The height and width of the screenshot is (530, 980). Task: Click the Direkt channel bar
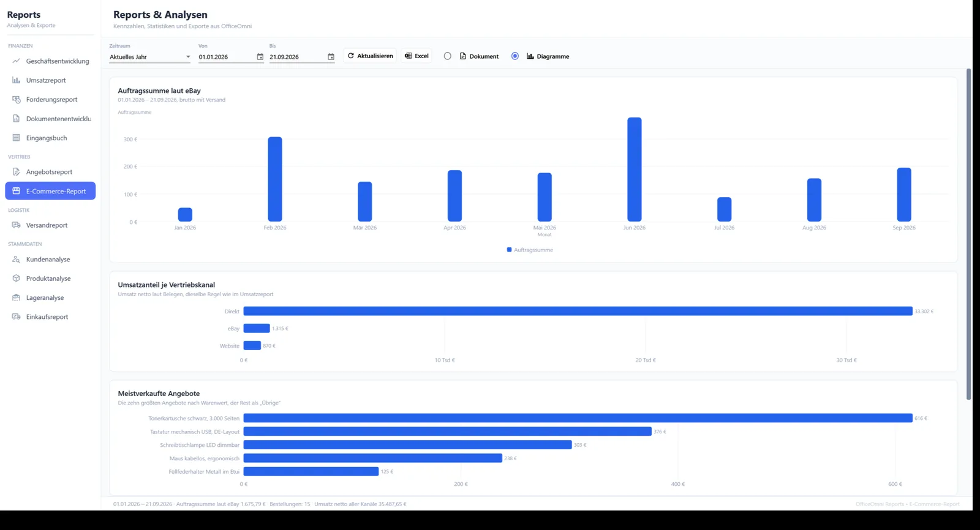(x=578, y=312)
